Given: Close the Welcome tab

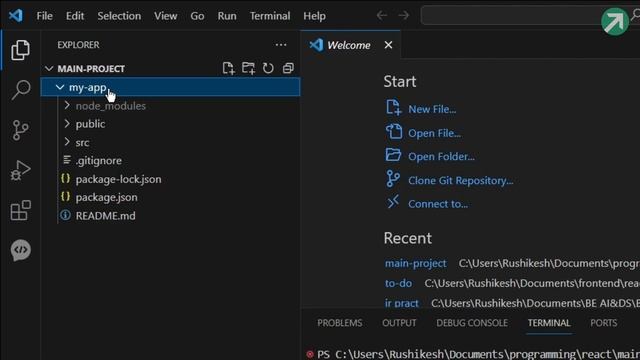Looking at the screenshot, I should click(388, 45).
